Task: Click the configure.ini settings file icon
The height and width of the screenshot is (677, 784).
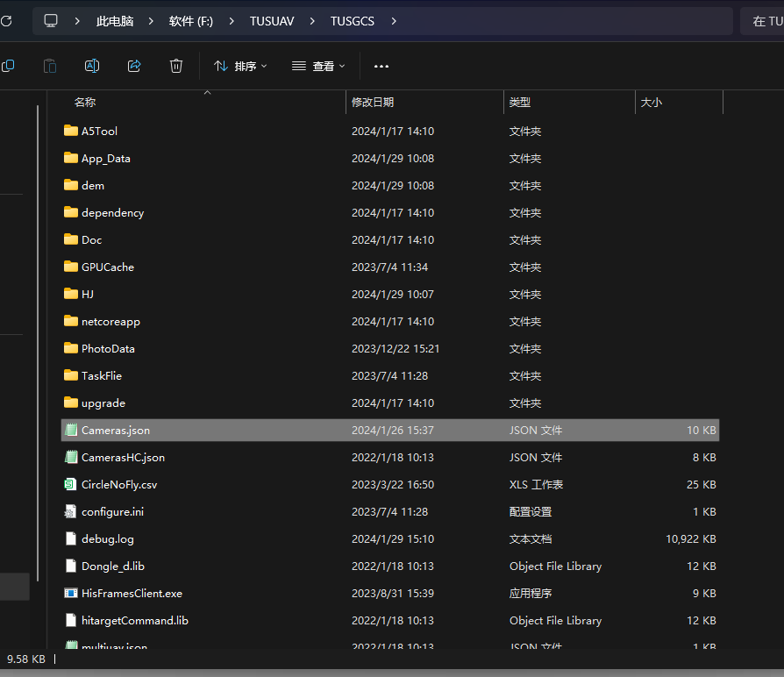Action: click(70, 511)
